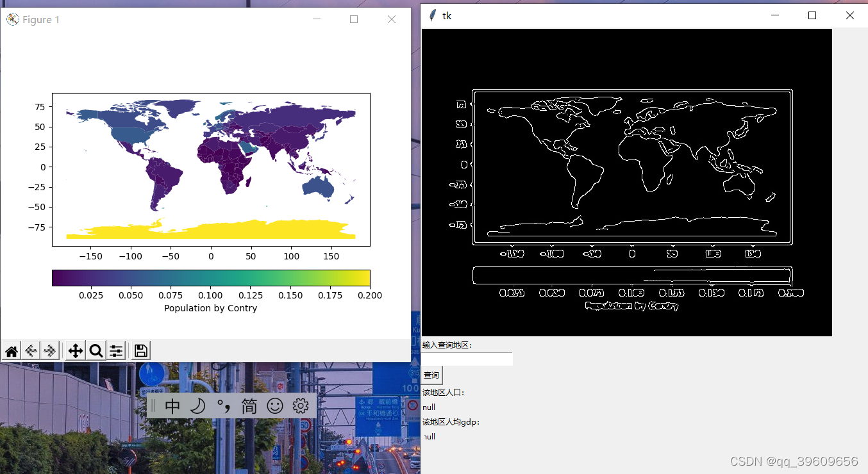Toggle IME Chinese/English mode 中 icon

tap(172, 406)
